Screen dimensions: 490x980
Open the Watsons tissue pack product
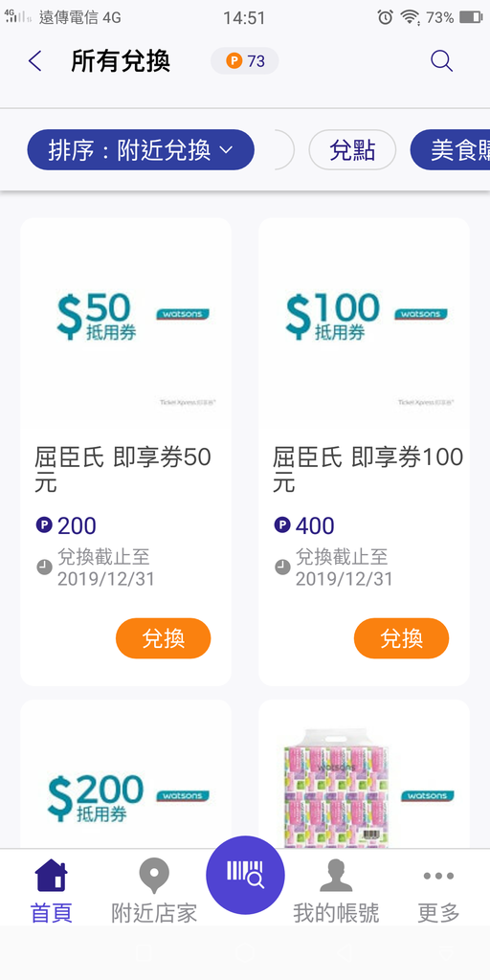(x=364, y=773)
